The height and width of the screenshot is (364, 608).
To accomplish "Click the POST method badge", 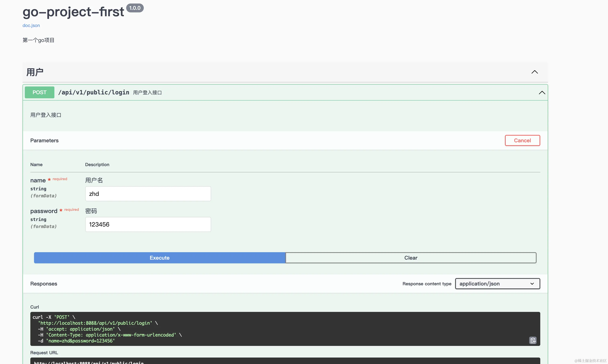I will click(40, 93).
